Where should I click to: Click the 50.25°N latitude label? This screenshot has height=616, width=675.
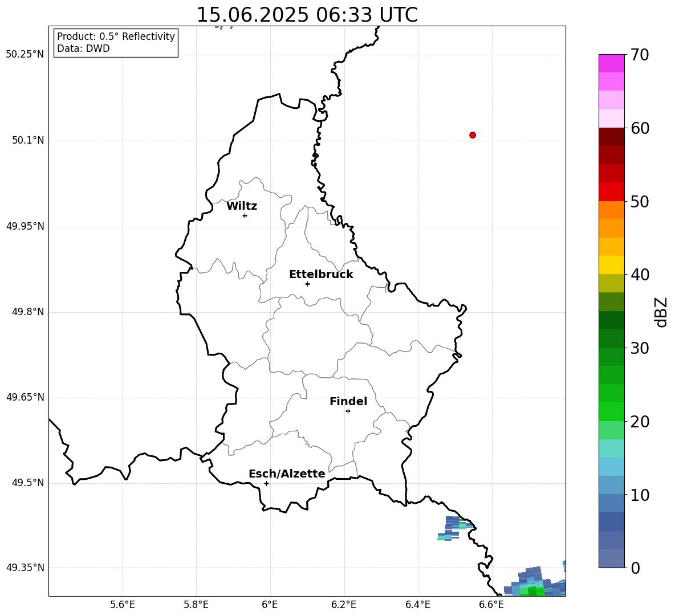pos(25,55)
